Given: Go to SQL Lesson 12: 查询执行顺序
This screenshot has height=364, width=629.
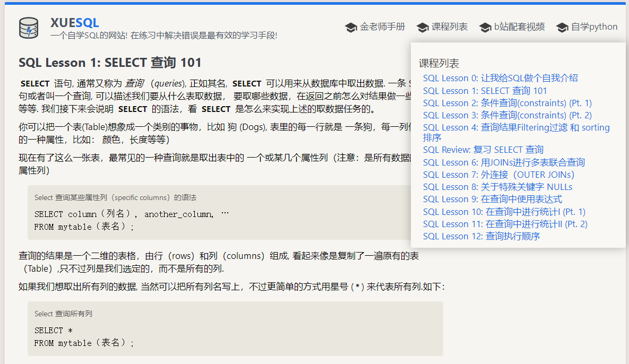Looking at the screenshot, I should point(481,236).
